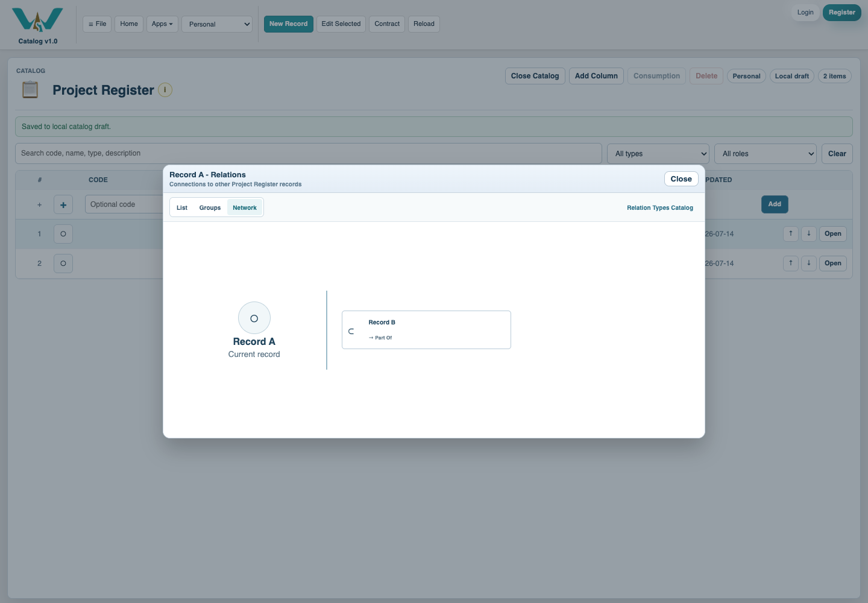
Task: Open the Record B relation card
Action: point(426,330)
